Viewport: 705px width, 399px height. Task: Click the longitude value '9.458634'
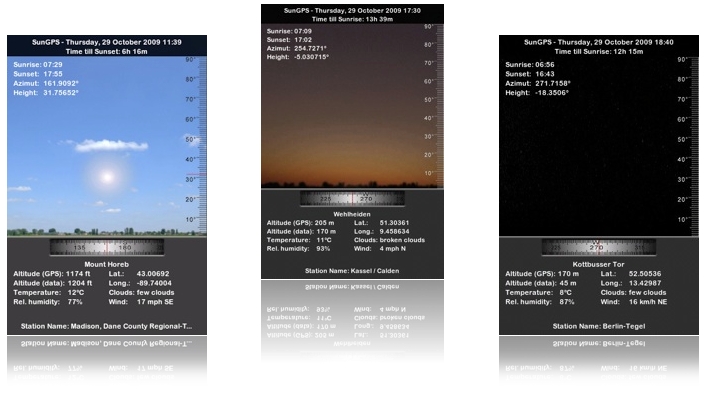[x=394, y=232]
